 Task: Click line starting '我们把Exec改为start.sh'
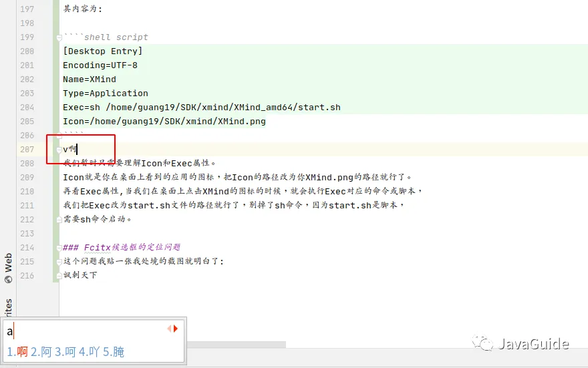tap(234, 205)
